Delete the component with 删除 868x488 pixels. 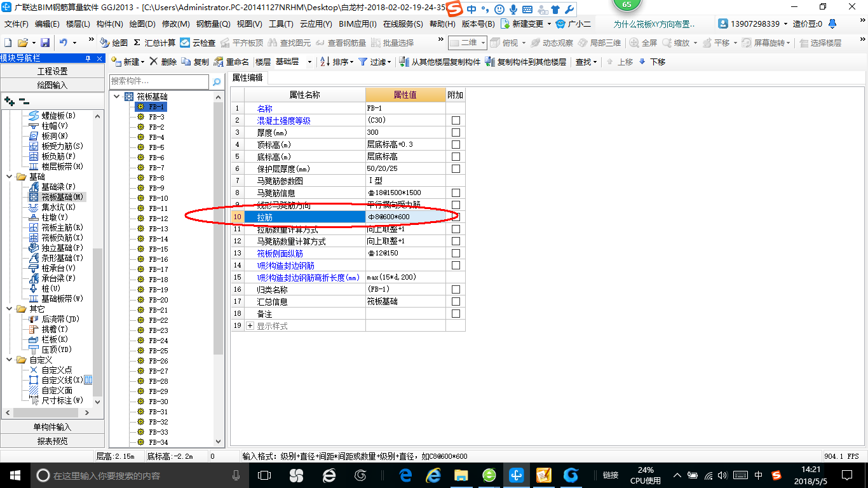pyautogui.click(x=163, y=62)
